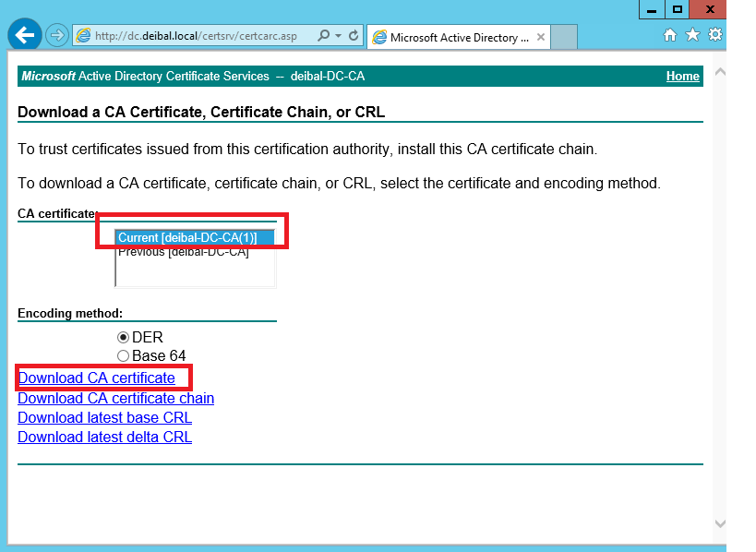Click the Home link in page header
Viewport: 756px width, 552px height.
(x=682, y=77)
